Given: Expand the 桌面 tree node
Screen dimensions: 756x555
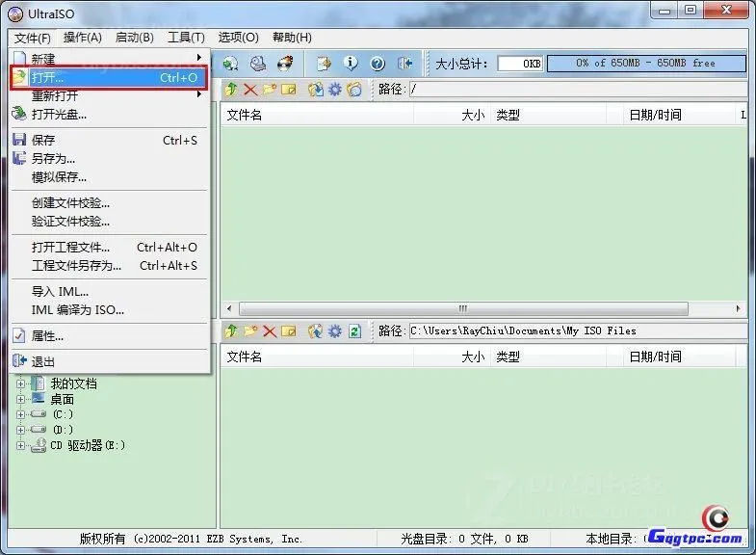Looking at the screenshot, I should click(21, 399).
